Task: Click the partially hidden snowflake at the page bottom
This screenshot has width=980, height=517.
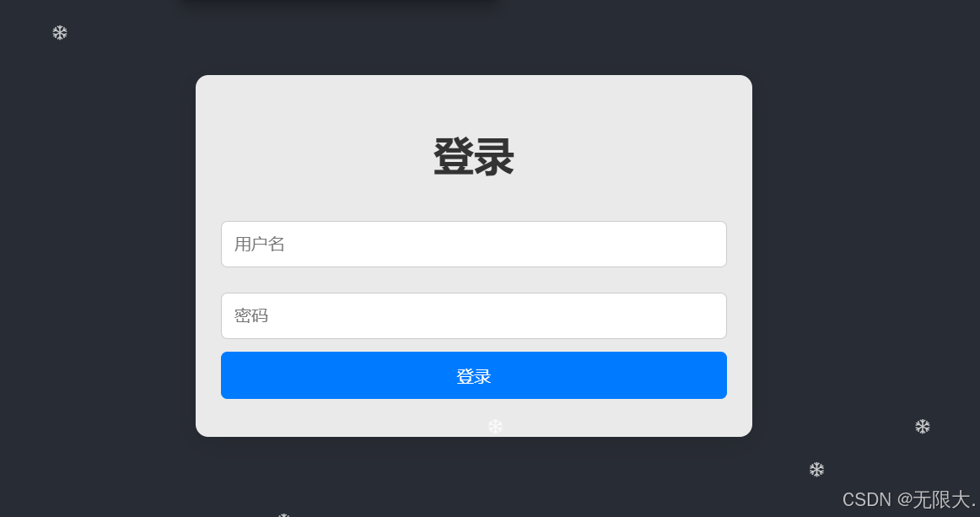Action: [283, 514]
